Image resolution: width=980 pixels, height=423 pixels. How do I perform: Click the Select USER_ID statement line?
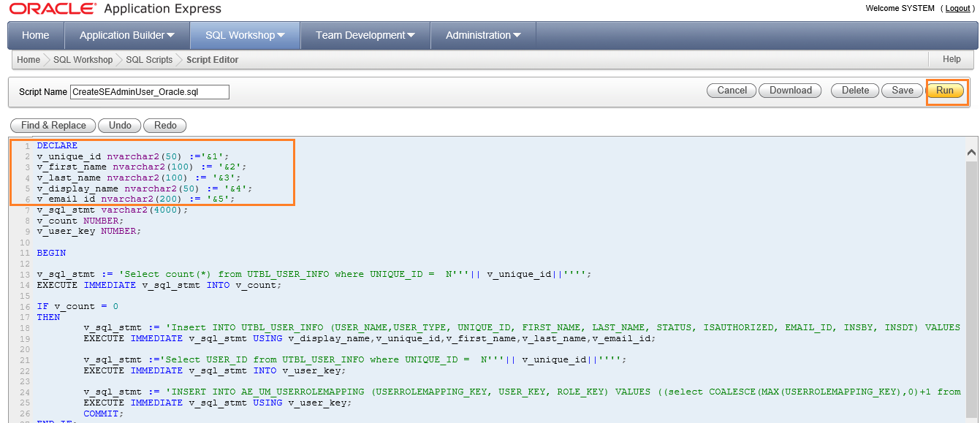point(355,359)
